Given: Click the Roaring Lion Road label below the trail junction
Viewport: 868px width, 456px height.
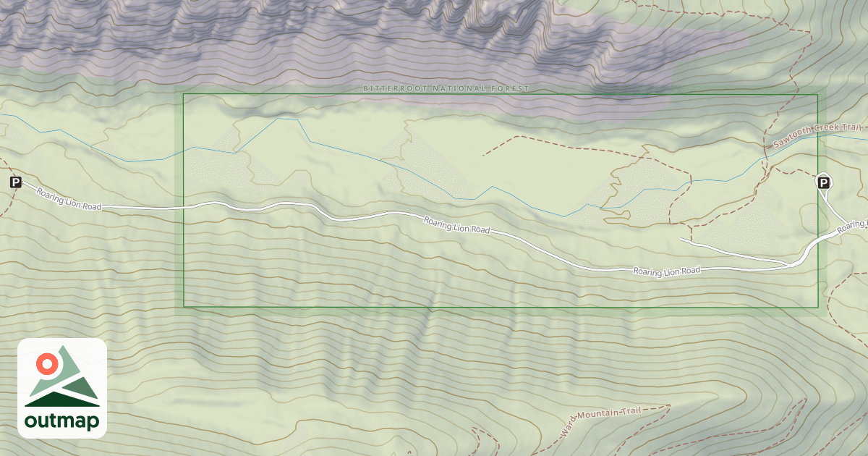Looking at the screenshot, I should pyautogui.click(x=667, y=271).
